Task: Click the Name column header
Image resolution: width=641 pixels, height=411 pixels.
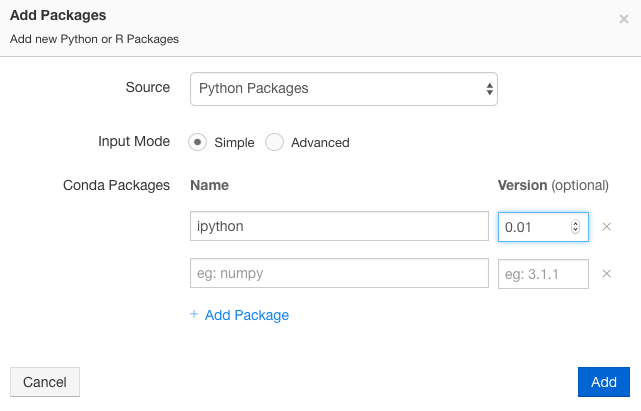Action: coord(209,185)
